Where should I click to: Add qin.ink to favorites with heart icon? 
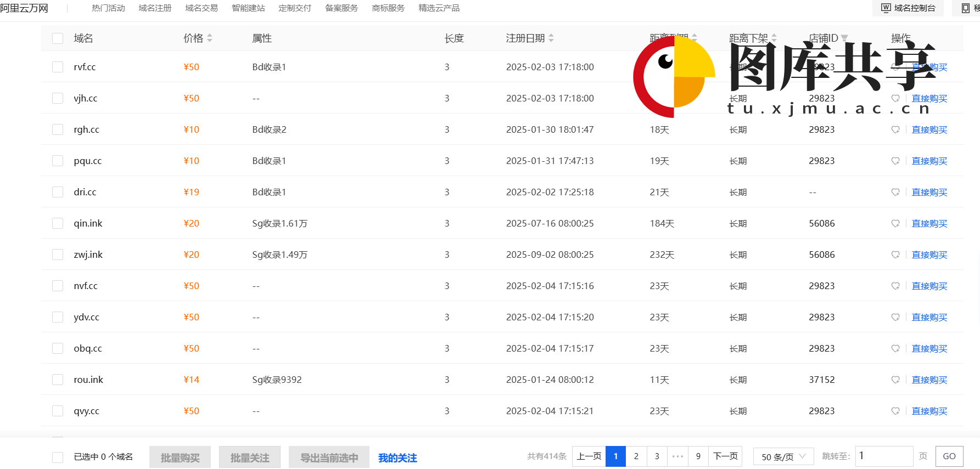(895, 223)
